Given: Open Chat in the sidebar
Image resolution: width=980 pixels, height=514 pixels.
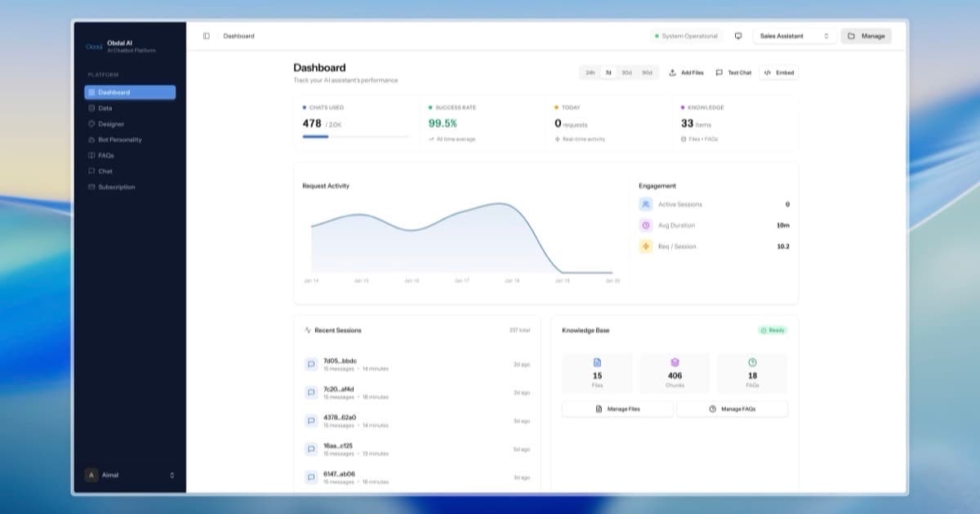Looking at the screenshot, I should tap(130, 171).
